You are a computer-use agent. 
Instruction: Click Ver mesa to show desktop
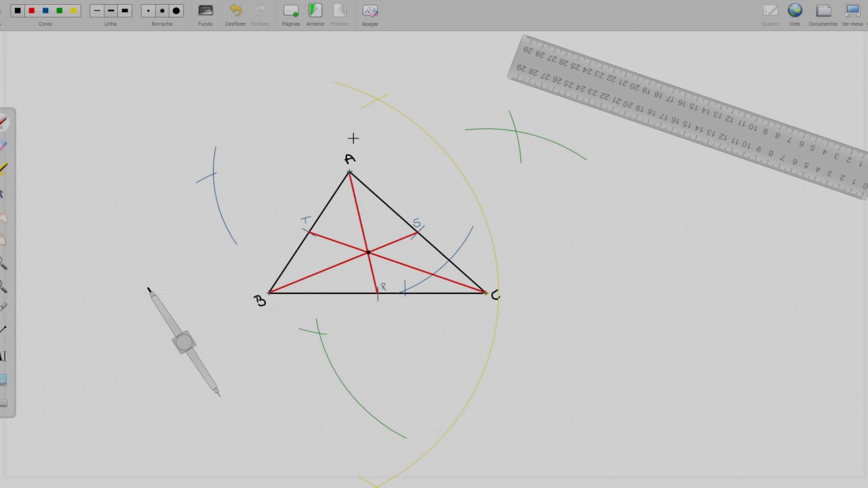click(852, 14)
